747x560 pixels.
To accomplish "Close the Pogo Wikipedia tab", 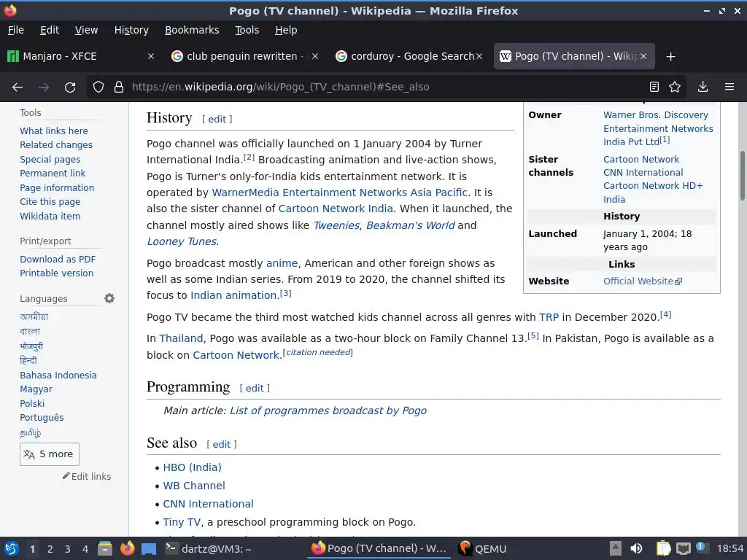I will coord(643,57).
